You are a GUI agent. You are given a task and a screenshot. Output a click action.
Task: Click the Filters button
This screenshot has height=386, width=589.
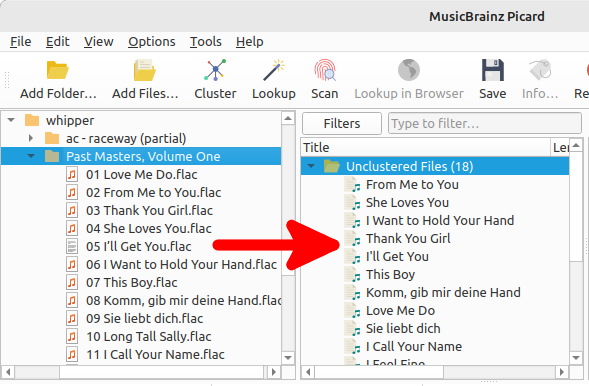[x=342, y=124]
